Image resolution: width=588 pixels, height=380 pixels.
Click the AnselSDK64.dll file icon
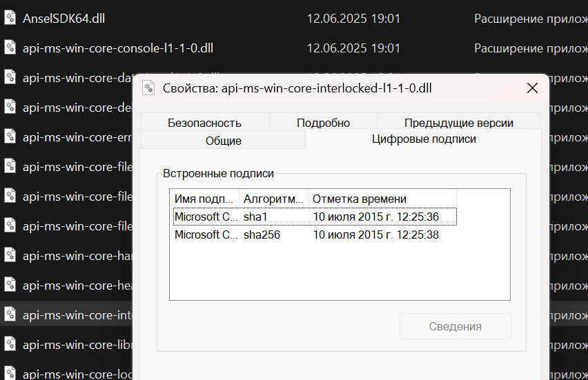[10, 19]
